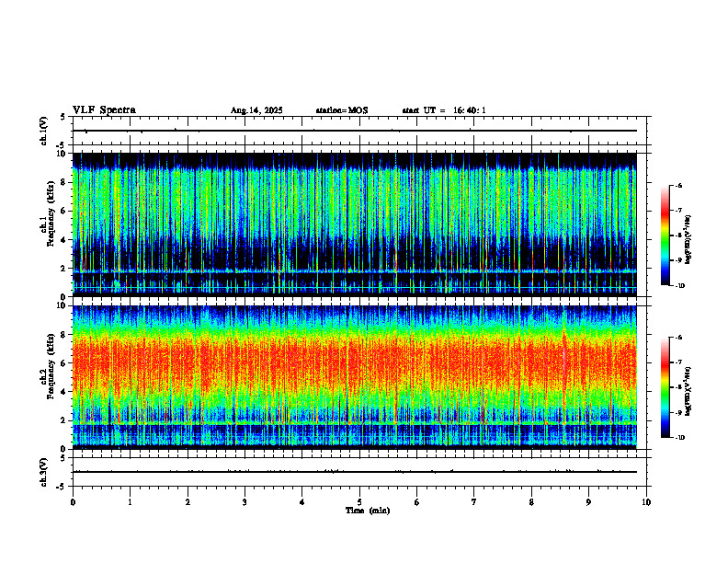Click the "Time (min)" x-axis label
The width and height of the screenshot is (728, 563).
click(368, 511)
